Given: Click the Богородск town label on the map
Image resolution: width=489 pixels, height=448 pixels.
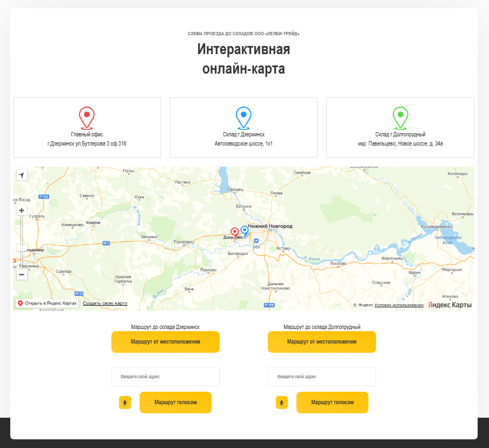Looking at the screenshot, I should click(238, 253).
